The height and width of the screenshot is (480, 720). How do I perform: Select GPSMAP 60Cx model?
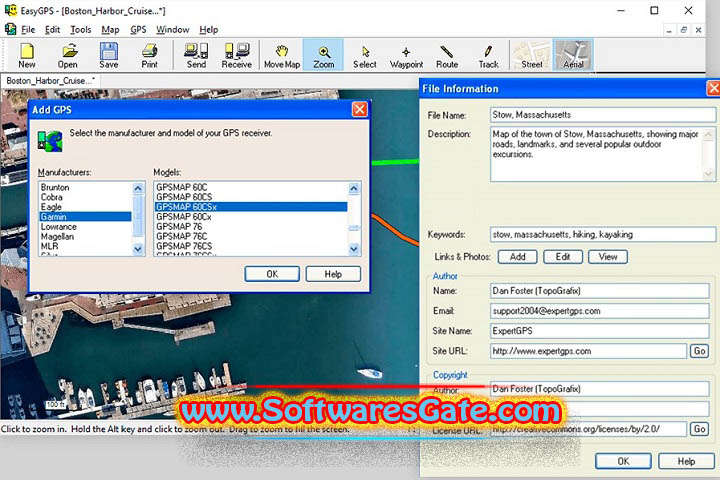[x=251, y=216]
